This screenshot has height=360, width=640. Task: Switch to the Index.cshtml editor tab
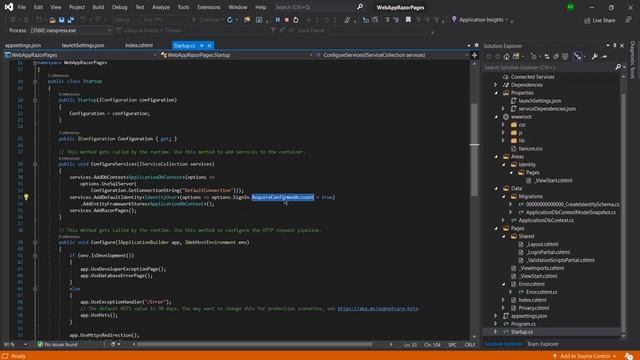pos(139,45)
